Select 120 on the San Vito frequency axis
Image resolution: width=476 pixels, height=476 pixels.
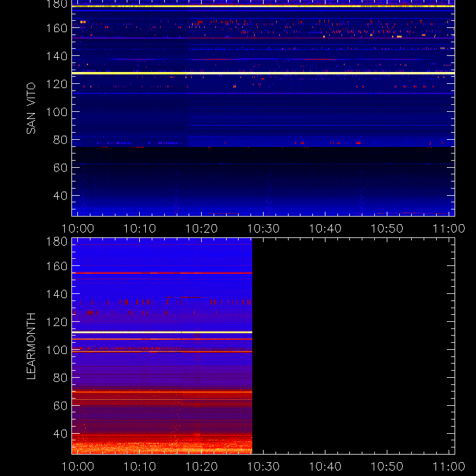pyautogui.click(x=57, y=84)
